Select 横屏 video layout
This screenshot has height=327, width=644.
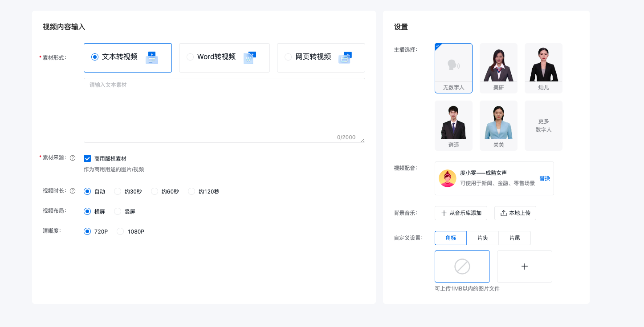pos(87,211)
